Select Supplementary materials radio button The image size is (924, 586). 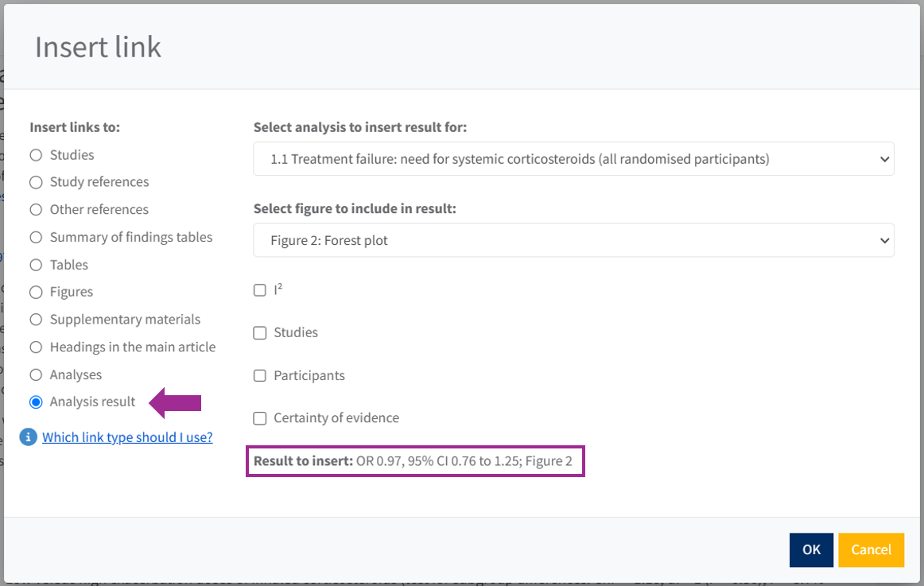pos(36,320)
